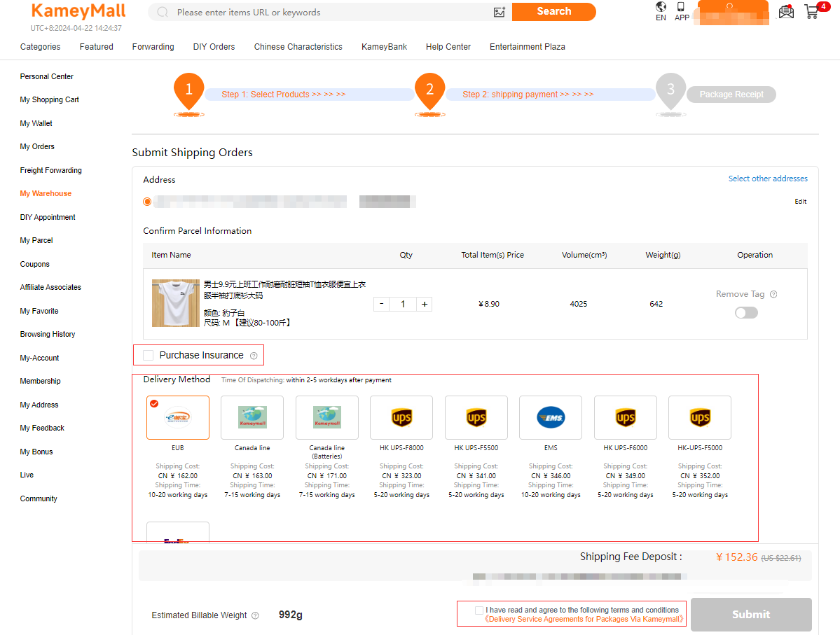Select HK-UPS-F5000 shipping logo
Screen dimensions: 840x635
[700, 418]
